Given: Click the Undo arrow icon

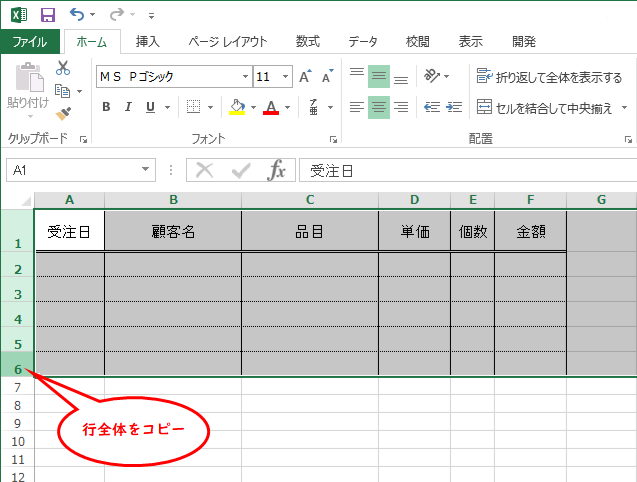Looking at the screenshot, I should tap(77, 15).
